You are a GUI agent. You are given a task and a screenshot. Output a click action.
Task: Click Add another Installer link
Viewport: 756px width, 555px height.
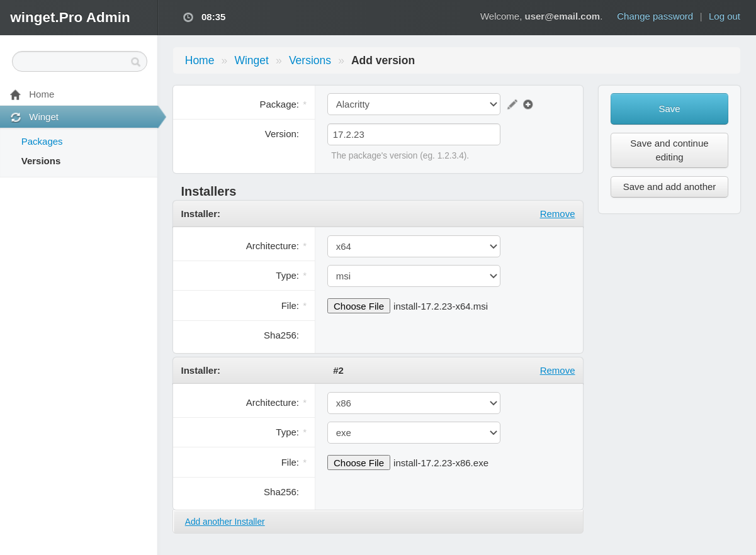tap(225, 522)
